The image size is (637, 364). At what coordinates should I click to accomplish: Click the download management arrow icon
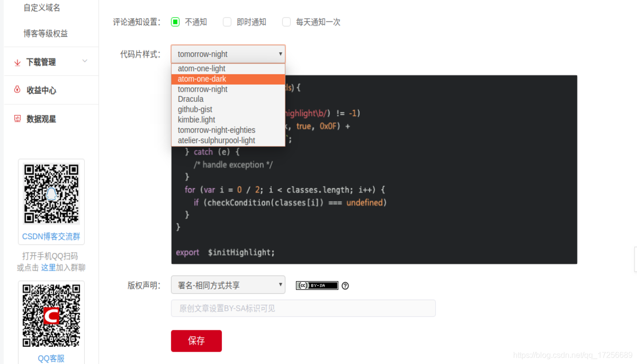17,63
